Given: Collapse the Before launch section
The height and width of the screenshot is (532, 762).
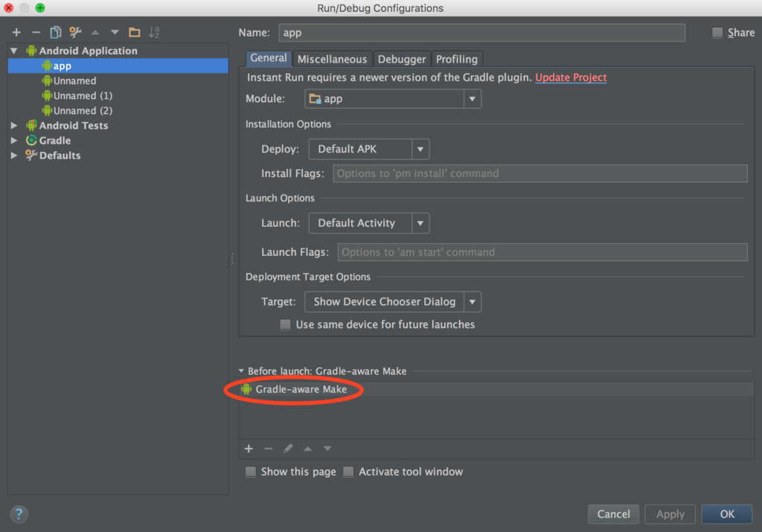Looking at the screenshot, I should (x=241, y=371).
